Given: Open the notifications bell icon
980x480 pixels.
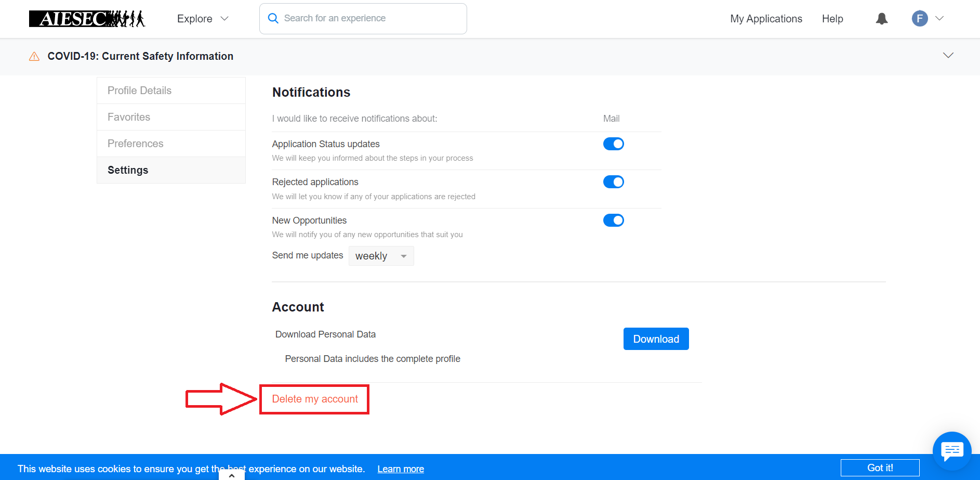Looking at the screenshot, I should click(882, 19).
